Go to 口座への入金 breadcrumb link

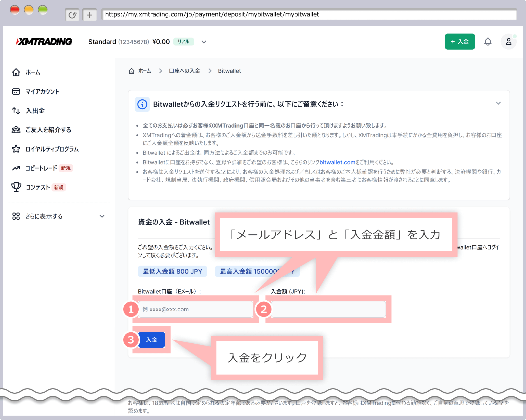(184, 71)
